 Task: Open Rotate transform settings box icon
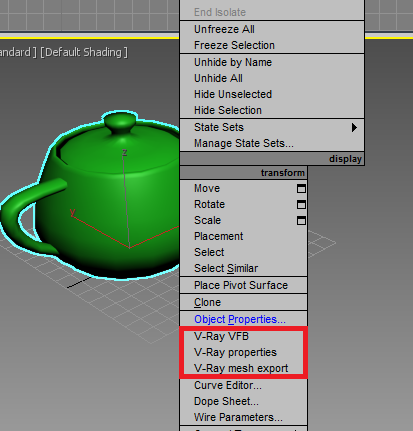pyautogui.click(x=301, y=205)
